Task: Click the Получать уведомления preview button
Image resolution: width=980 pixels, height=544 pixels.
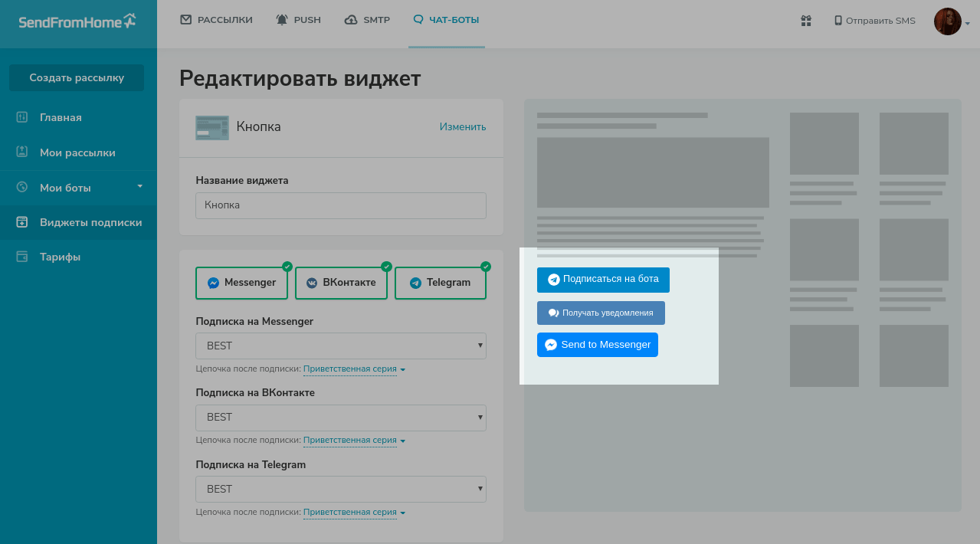Action: 601,313
